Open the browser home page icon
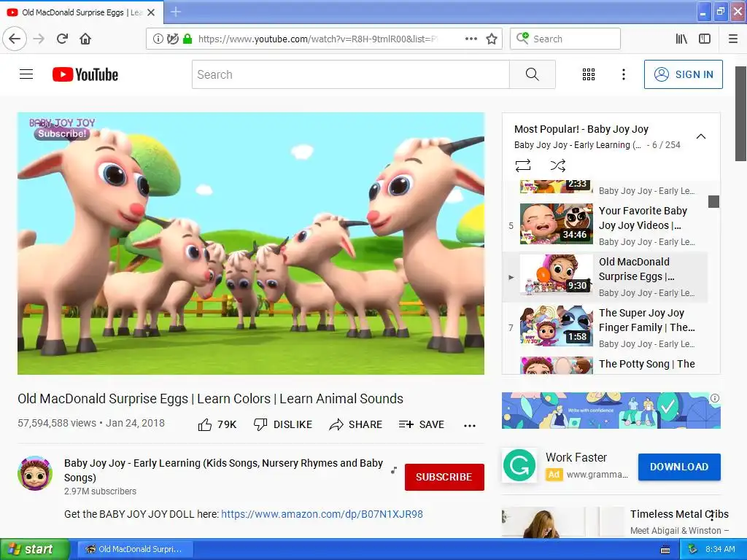Image resolution: width=747 pixels, height=560 pixels. pos(85,39)
